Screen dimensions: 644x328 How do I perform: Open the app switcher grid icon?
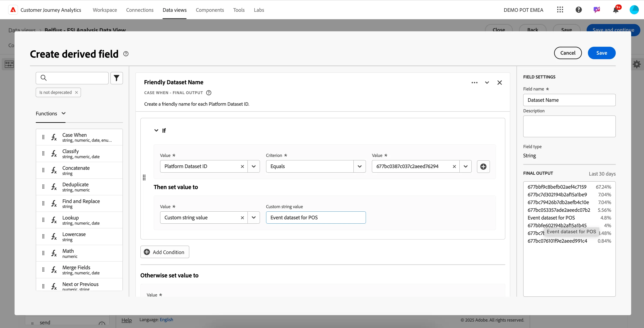point(560,10)
